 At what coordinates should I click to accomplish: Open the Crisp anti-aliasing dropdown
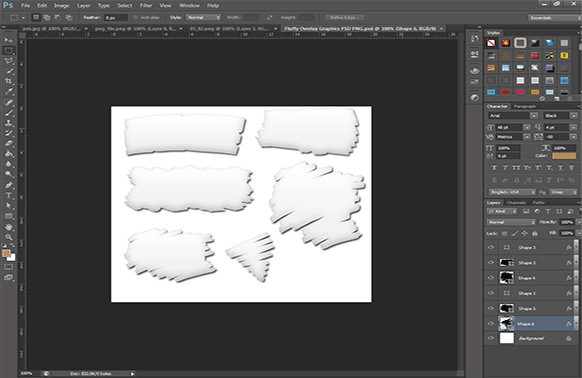pos(563,192)
